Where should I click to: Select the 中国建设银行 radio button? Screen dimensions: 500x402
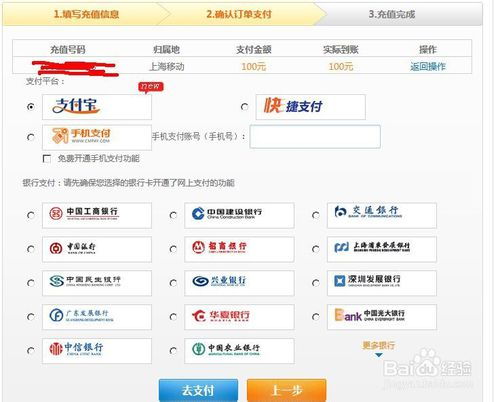[x=173, y=215]
